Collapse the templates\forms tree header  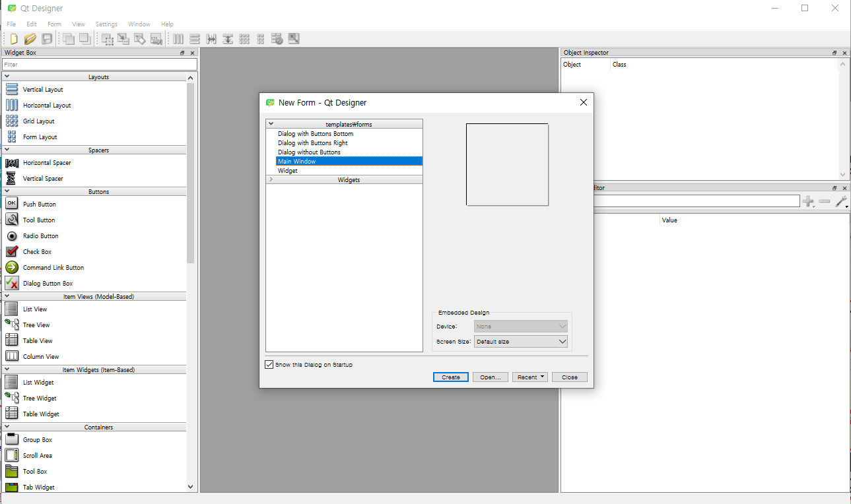271,124
